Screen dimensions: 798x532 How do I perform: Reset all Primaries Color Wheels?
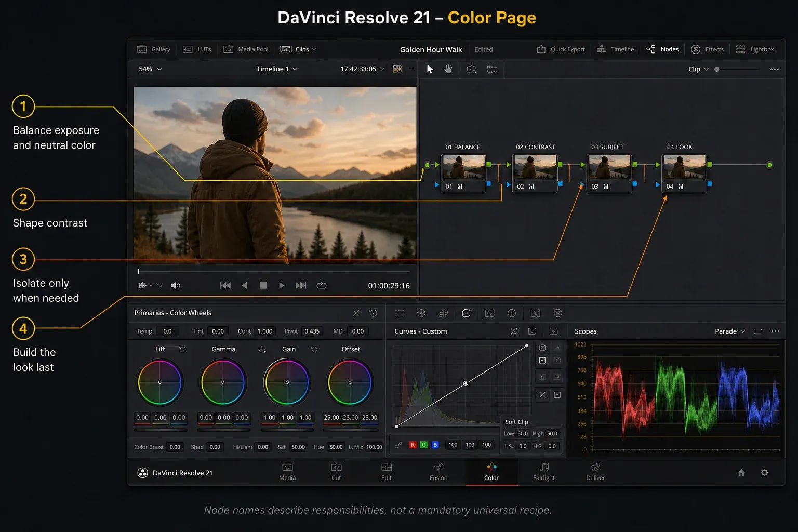click(x=373, y=313)
